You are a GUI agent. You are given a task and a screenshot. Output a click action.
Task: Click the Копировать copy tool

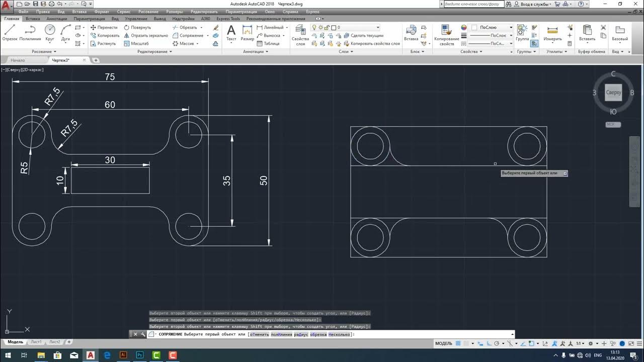[105, 36]
